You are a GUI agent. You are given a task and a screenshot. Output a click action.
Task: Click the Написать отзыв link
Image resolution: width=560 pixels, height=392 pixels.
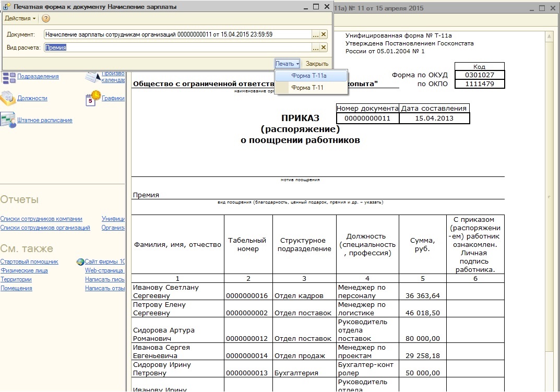point(105,288)
